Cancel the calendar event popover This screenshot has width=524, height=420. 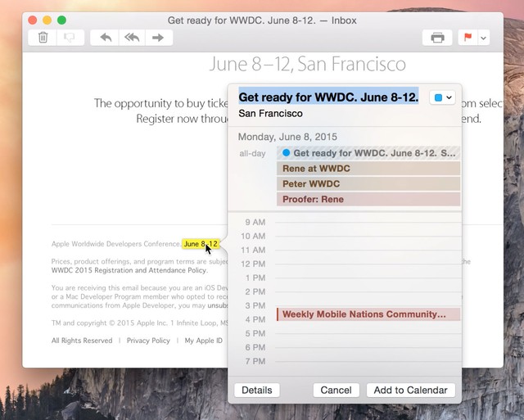tap(336, 390)
